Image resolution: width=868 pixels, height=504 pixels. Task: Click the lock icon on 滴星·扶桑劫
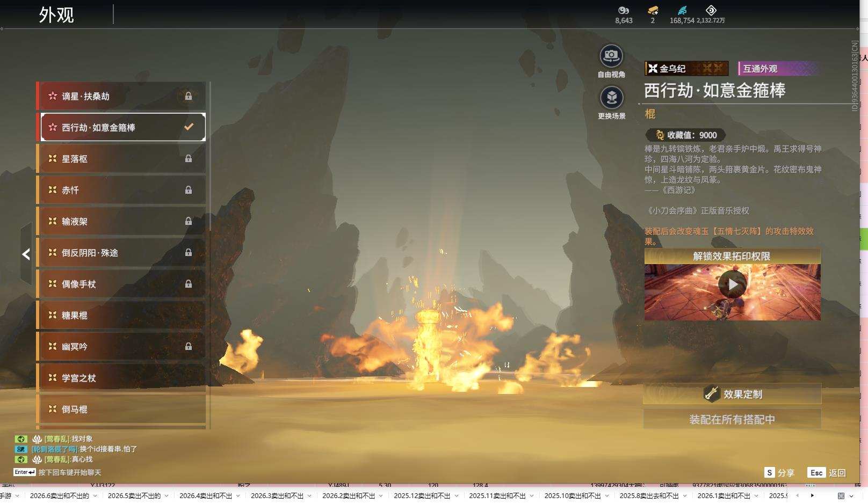point(189,96)
